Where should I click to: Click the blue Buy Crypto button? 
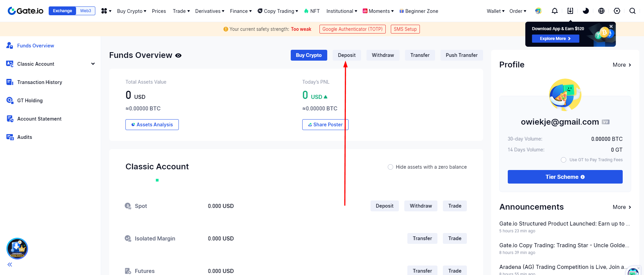[309, 55]
